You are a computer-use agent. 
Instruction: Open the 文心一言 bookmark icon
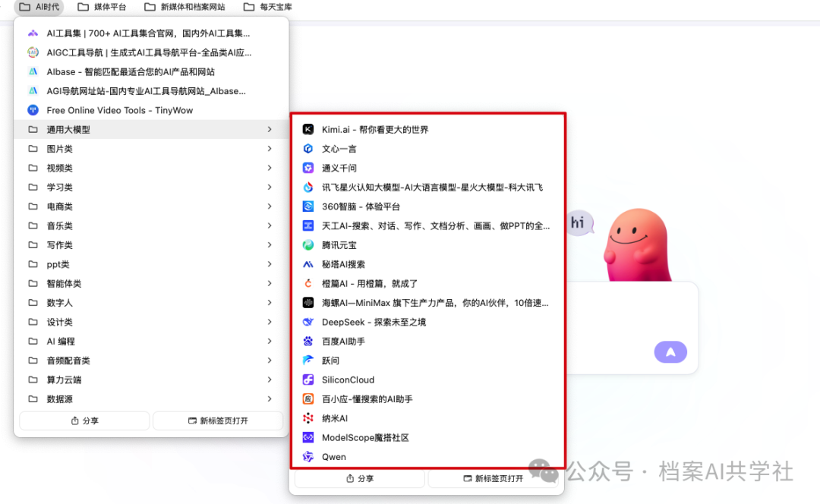pyautogui.click(x=308, y=149)
